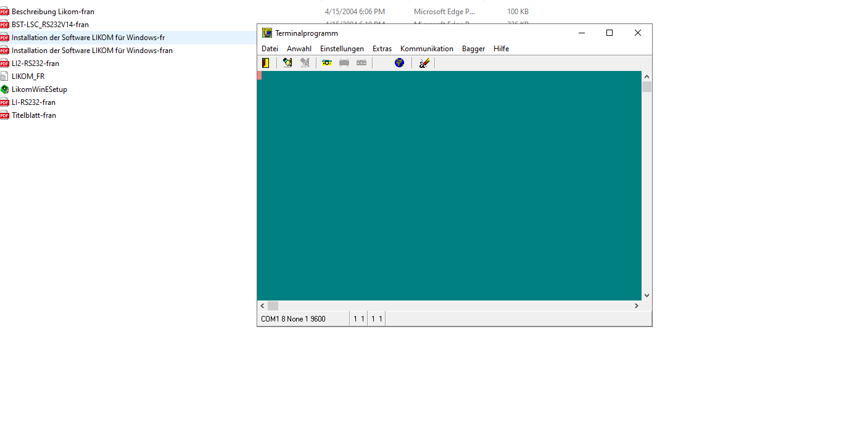
Task: Select the file named BST-LSC_RS232V14-fran
Action: 50,25
